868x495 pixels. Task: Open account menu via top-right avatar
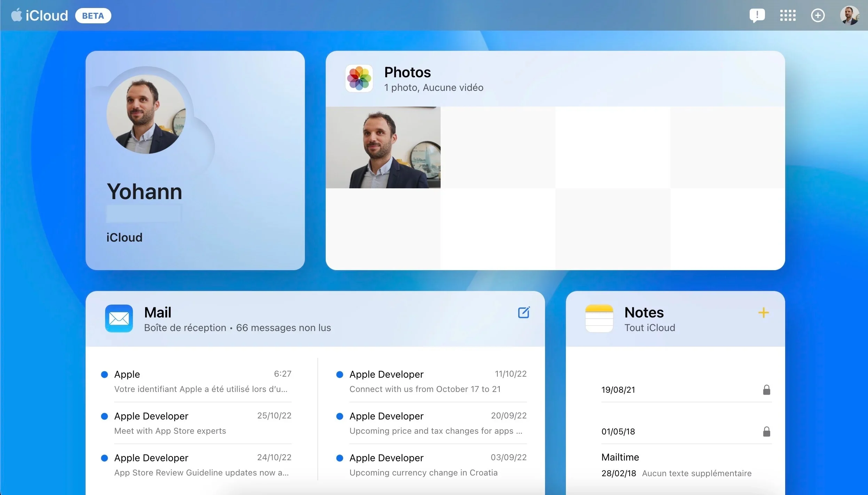pyautogui.click(x=849, y=15)
